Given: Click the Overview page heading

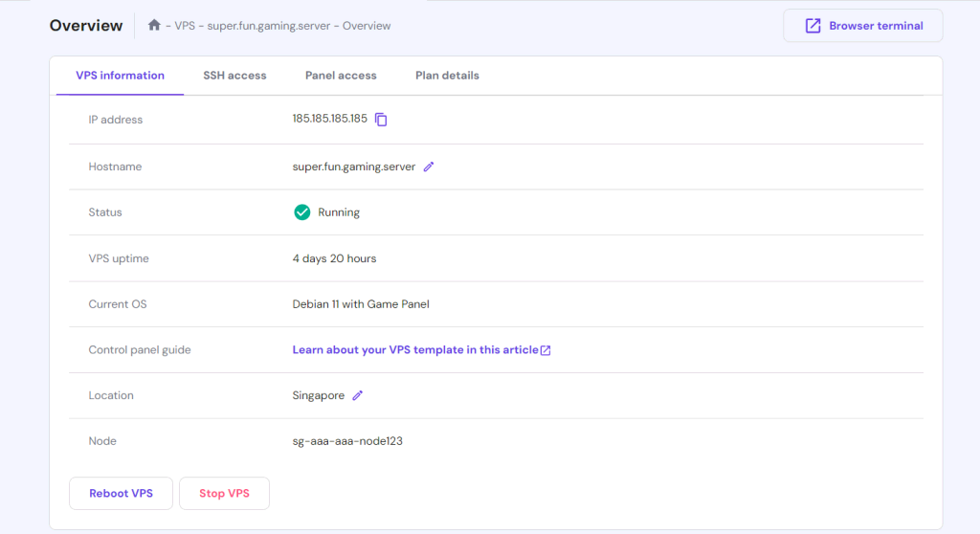Looking at the screenshot, I should point(86,26).
